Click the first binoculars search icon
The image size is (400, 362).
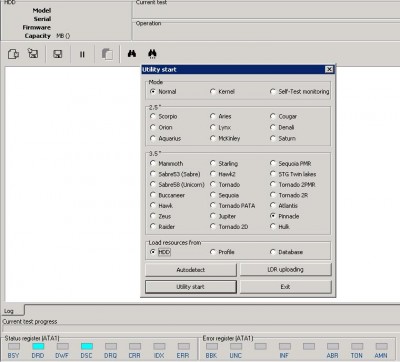(x=132, y=53)
